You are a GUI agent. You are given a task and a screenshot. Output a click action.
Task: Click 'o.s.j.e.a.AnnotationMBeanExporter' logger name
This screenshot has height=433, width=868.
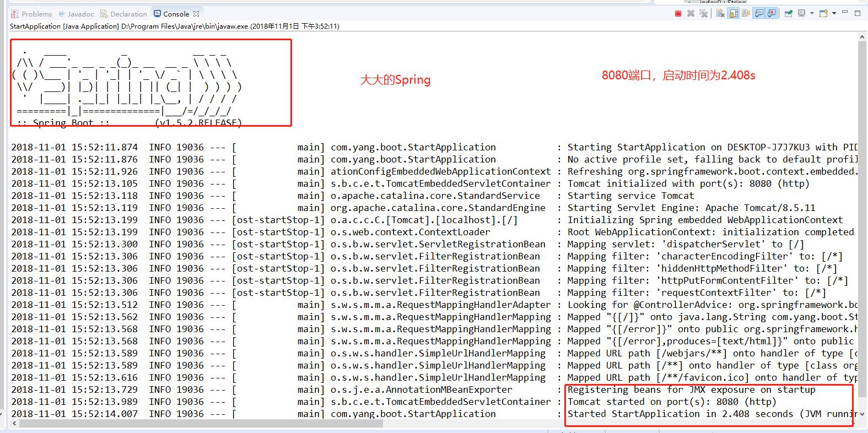pyautogui.click(x=421, y=389)
